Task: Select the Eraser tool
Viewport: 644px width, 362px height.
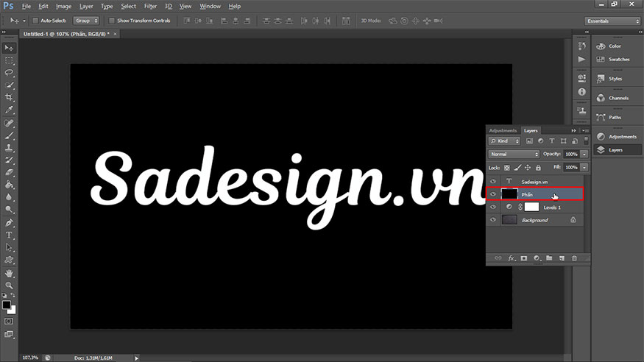Action: [9, 172]
